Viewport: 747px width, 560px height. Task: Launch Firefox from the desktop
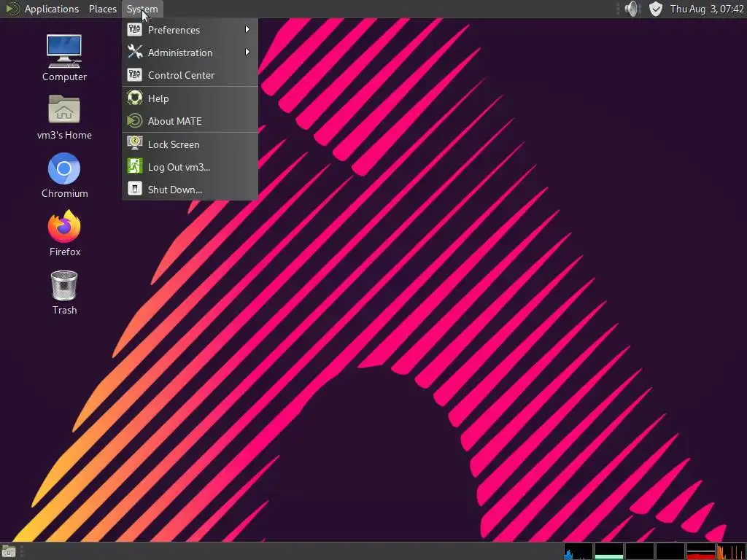pyautogui.click(x=64, y=226)
